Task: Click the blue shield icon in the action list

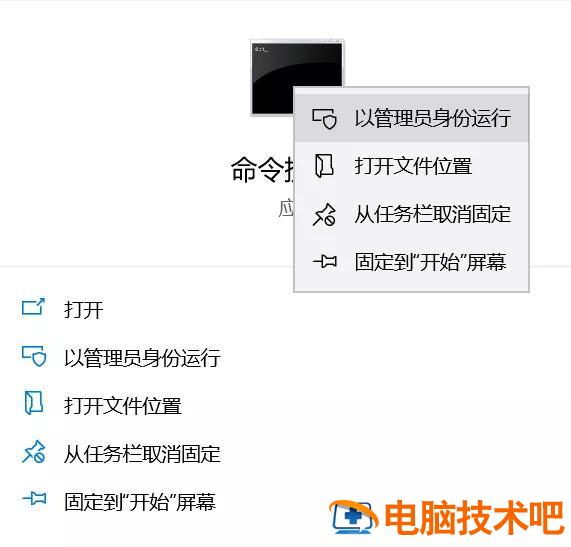Action: point(34,356)
